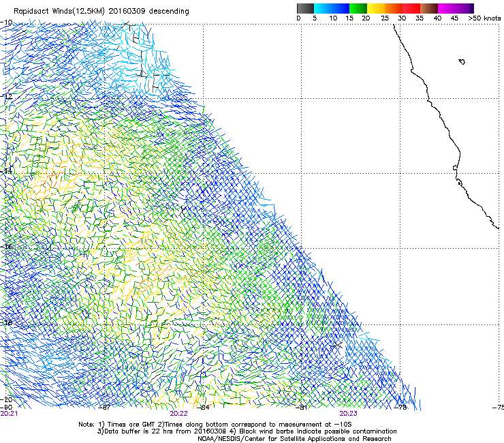Click the '-12' latitude label
504x443 pixels.
click(6, 97)
